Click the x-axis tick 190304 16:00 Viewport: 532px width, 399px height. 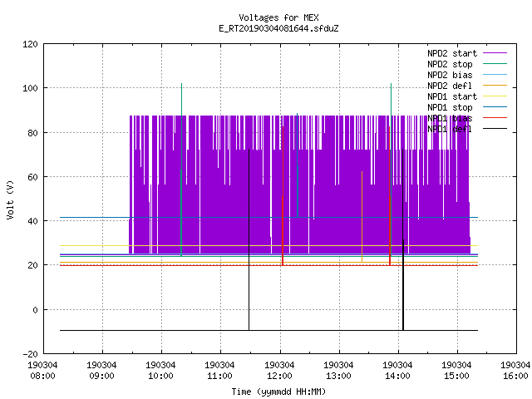[515, 371]
